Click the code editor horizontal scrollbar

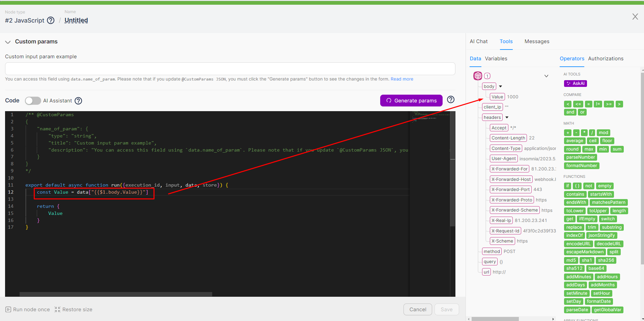click(x=116, y=294)
